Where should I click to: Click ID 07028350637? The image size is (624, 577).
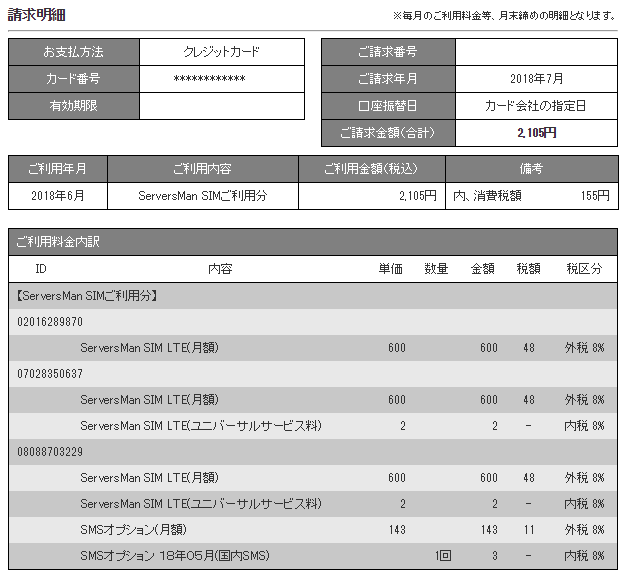pyautogui.click(x=50, y=374)
